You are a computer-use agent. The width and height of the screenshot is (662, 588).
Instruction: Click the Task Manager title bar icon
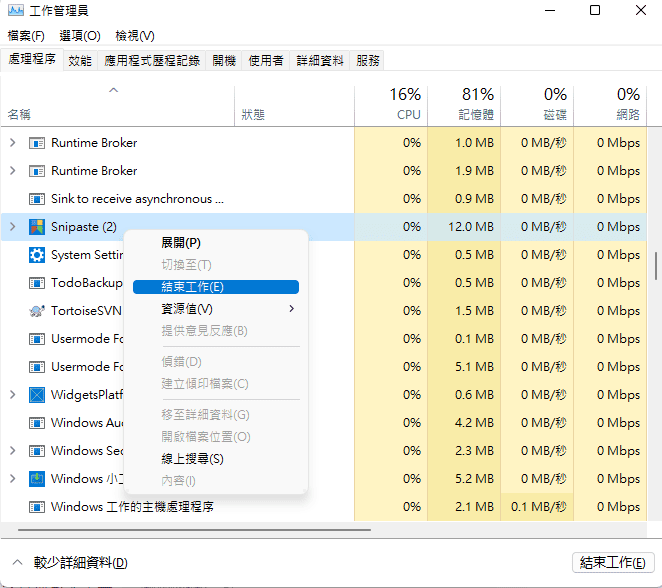pyautogui.click(x=16, y=10)
